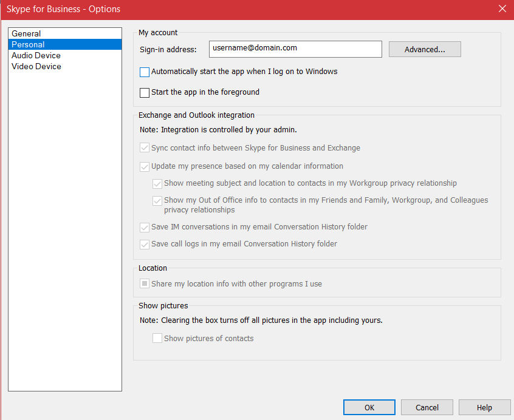This screenshot has width=514, height=420.
Task: Enable automatic app start when logging on Windows
Action: pyautogui.click(x=145, y=72)
